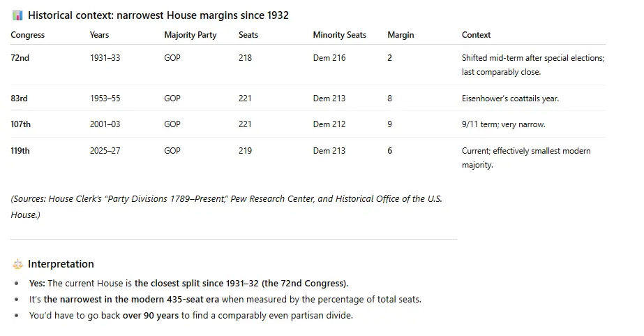Click the bullet starting with Yes
This screenshot has width=644, height=336.
[x=188, y=284]
